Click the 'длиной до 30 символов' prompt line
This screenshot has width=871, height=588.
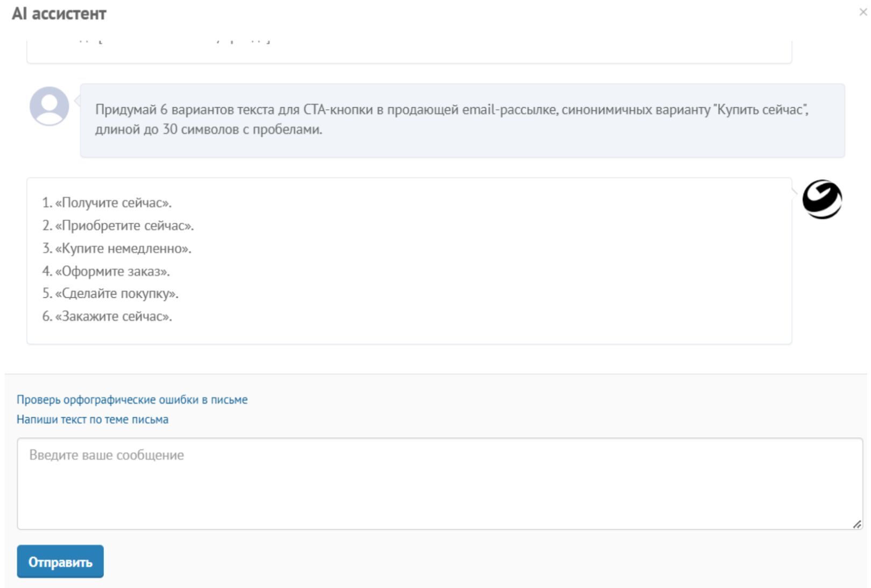click(x=208, y=130)
